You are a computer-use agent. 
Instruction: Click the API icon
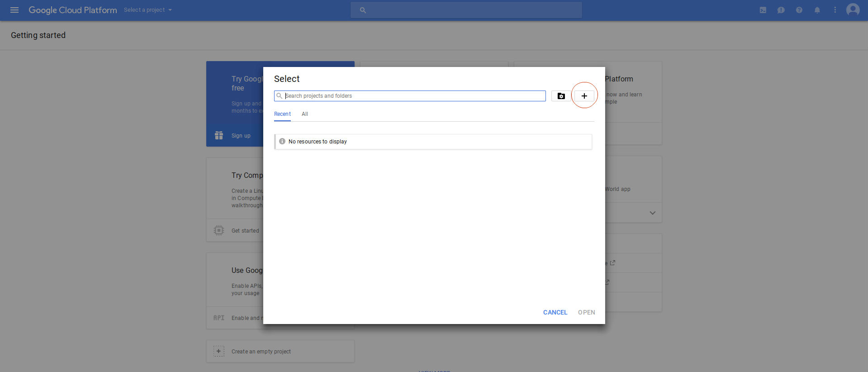click(x=219, y=318)
